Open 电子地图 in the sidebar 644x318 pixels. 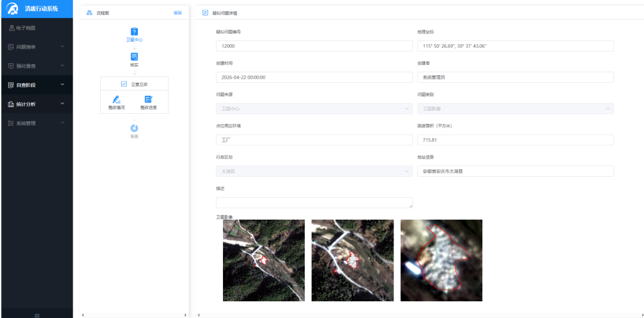click(36, 29)
